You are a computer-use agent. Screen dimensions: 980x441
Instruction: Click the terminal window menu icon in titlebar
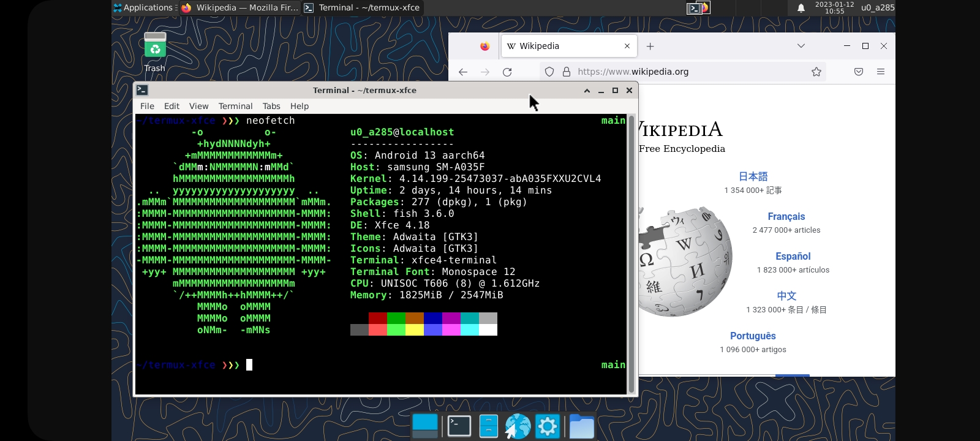[x=142, y=90]
